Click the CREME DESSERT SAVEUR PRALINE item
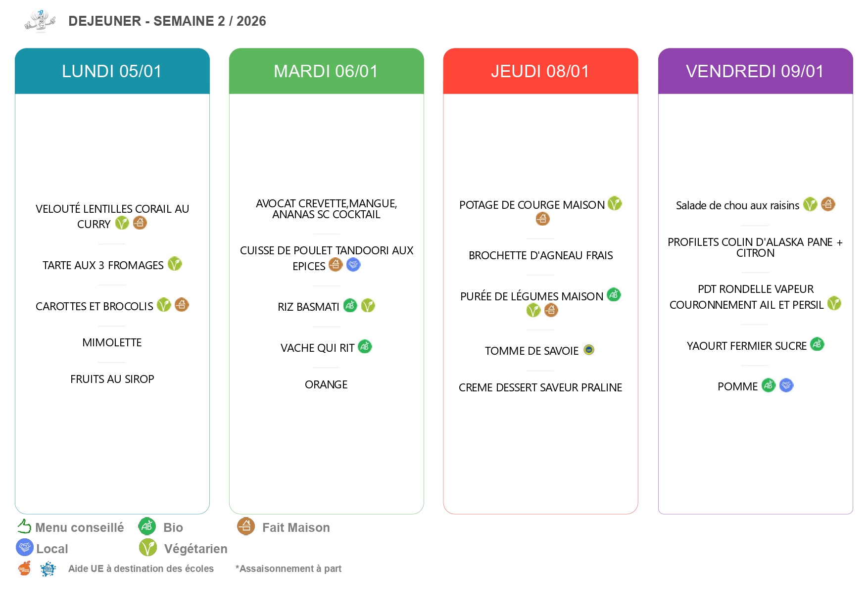Image resolution: width=868 pixels, height=614 pixels. (540, 388)
